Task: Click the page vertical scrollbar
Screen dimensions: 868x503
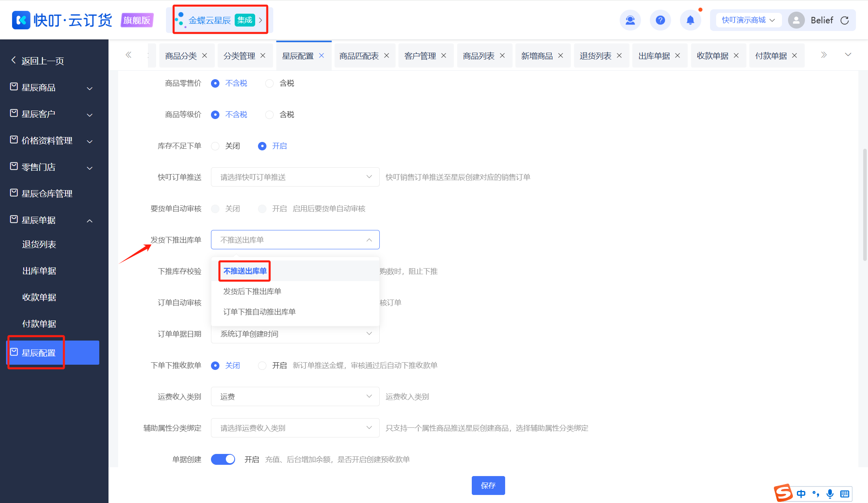Action: pyautogui.click(x=865, y=205)
